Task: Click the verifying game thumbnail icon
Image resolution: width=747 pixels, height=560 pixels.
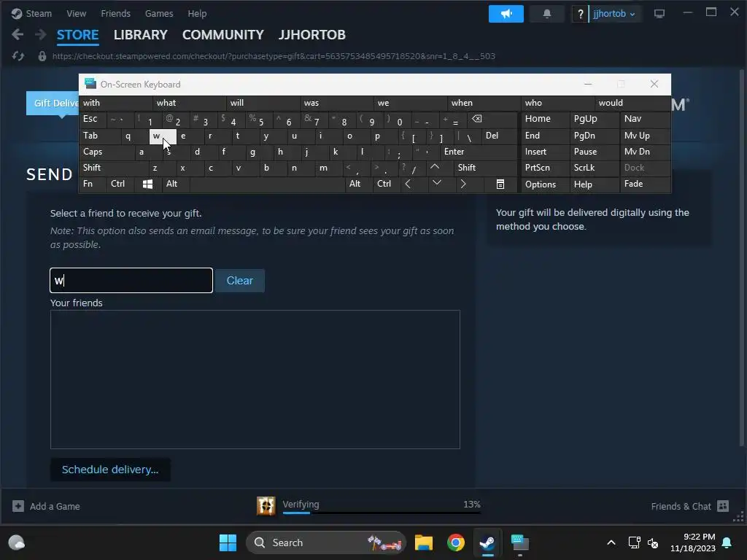Action: [266, 506]
